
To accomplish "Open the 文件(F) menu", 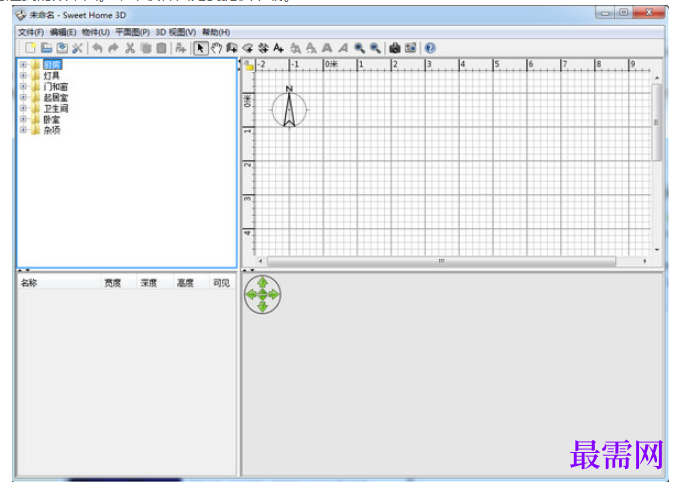I will [x=31, y=32].
